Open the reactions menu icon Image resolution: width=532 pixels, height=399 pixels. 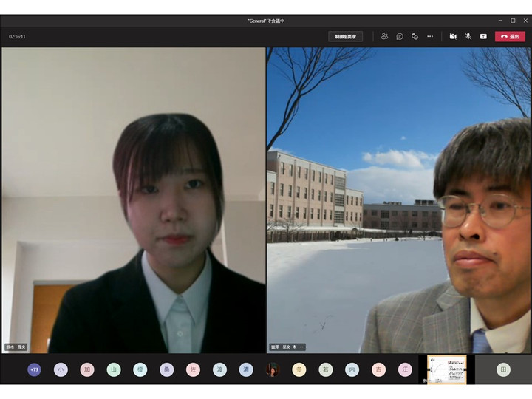[x=415, y=36]
